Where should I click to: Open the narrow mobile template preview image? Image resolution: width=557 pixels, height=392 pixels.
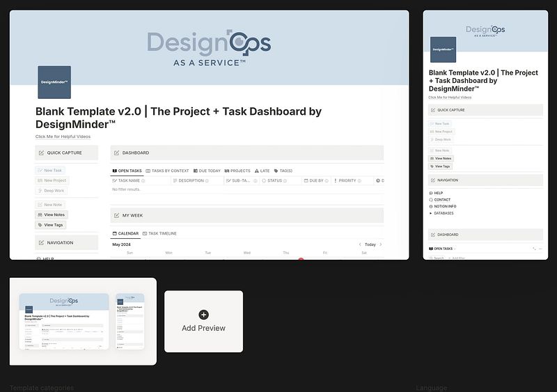(x=485, y=134)
